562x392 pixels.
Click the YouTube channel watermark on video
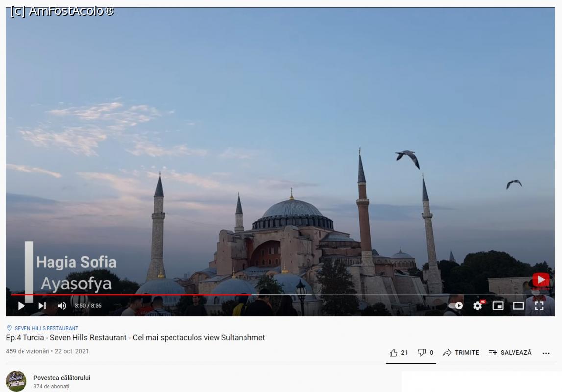[540, 280]
